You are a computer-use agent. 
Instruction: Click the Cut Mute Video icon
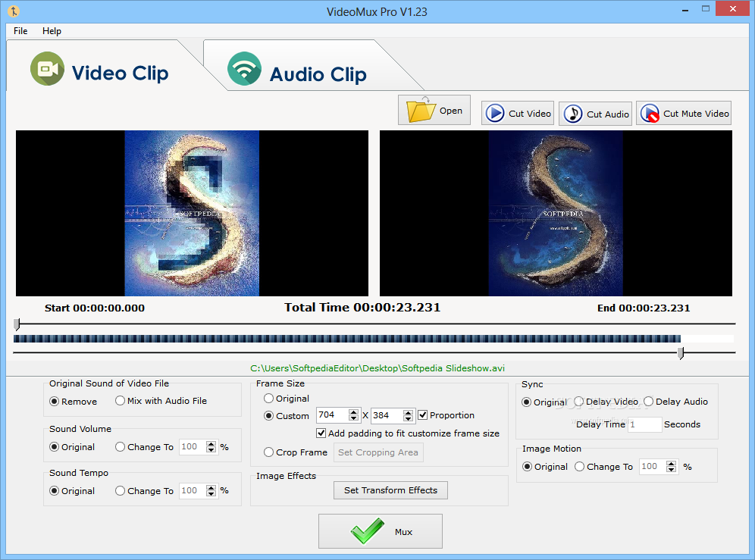click(650, 114)
